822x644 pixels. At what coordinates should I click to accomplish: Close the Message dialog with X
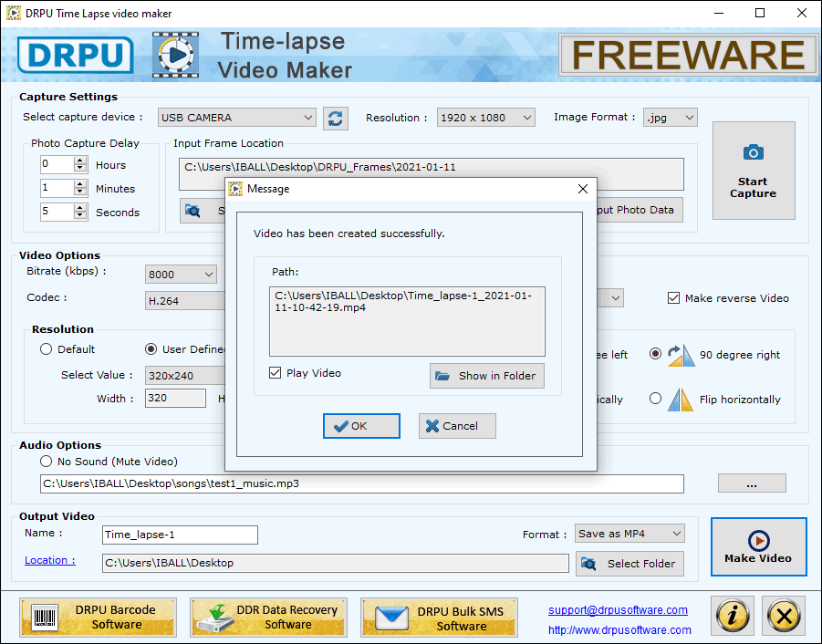click(x=582, y=189)
